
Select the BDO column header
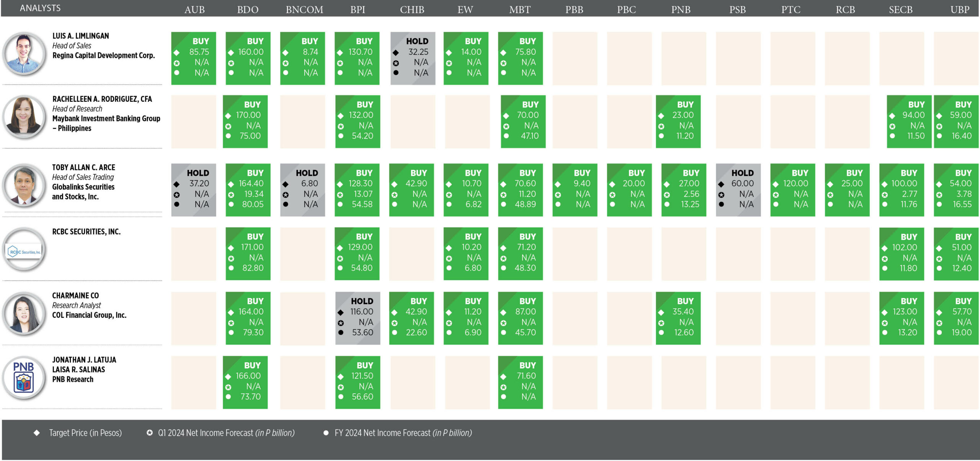[x=248, y=10]
